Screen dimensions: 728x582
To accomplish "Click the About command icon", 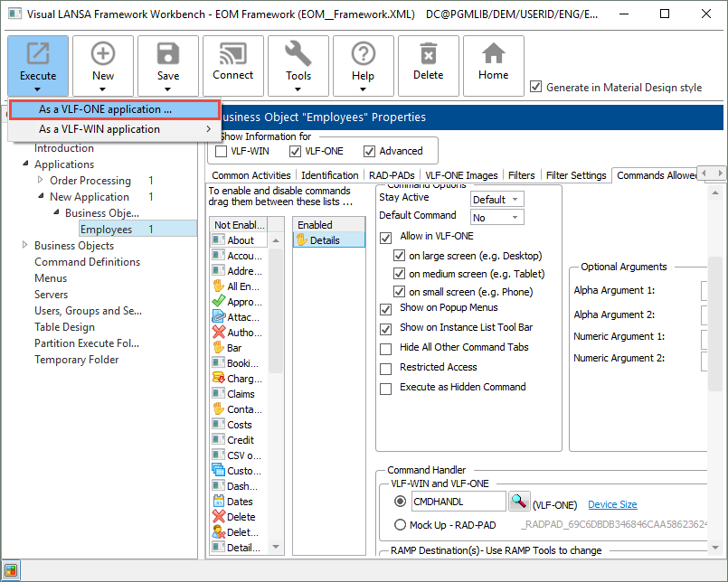I will click(x=218, y=240).
